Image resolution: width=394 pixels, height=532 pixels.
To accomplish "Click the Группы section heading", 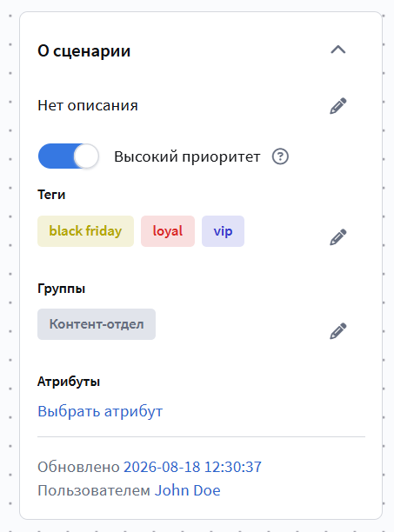I will [x=61, y=289].
